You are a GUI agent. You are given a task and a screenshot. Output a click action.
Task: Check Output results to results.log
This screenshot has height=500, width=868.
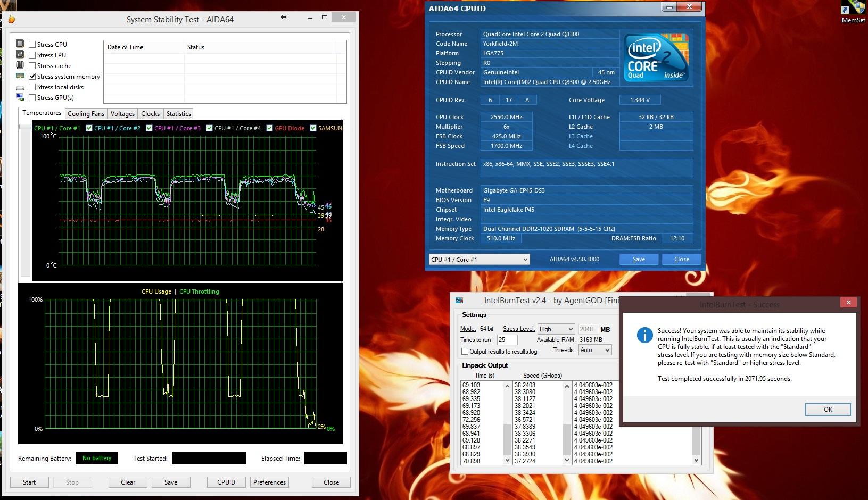[465, 352]
